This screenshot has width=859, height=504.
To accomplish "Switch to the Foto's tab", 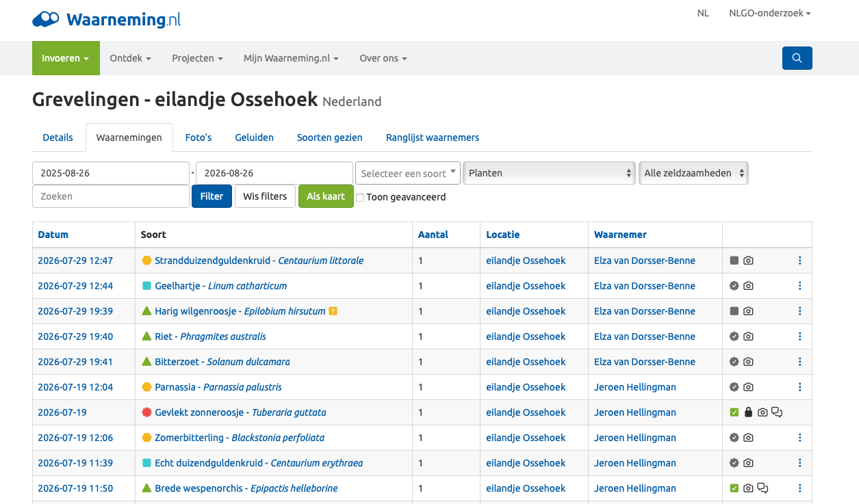I will click(198, 137).
